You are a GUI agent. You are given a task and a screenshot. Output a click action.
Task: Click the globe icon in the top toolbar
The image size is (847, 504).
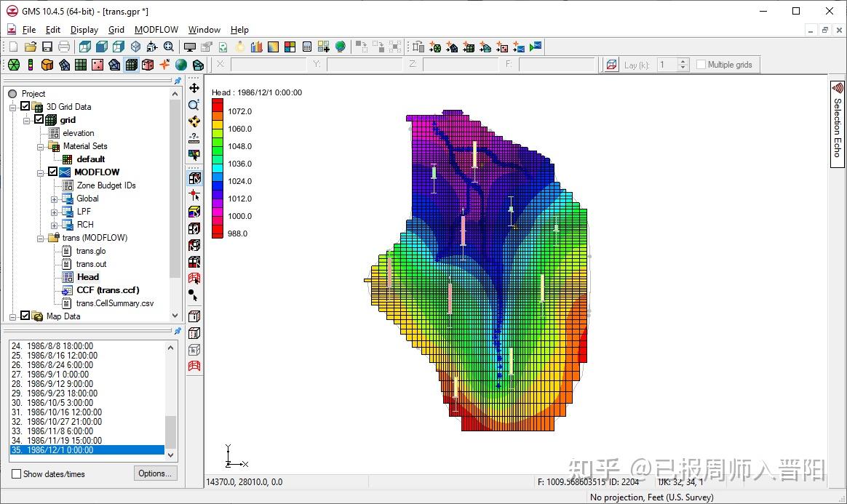tap(341, 47)
